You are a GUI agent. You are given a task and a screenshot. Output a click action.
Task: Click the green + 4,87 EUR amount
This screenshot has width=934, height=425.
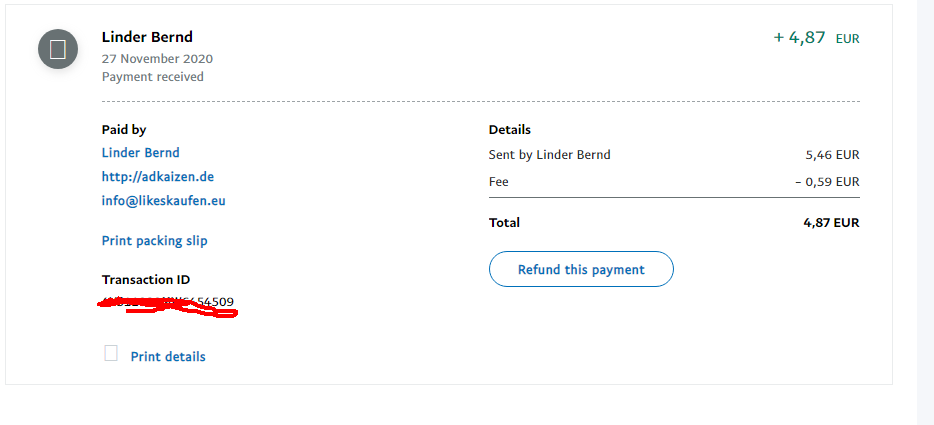click(816, 38)
